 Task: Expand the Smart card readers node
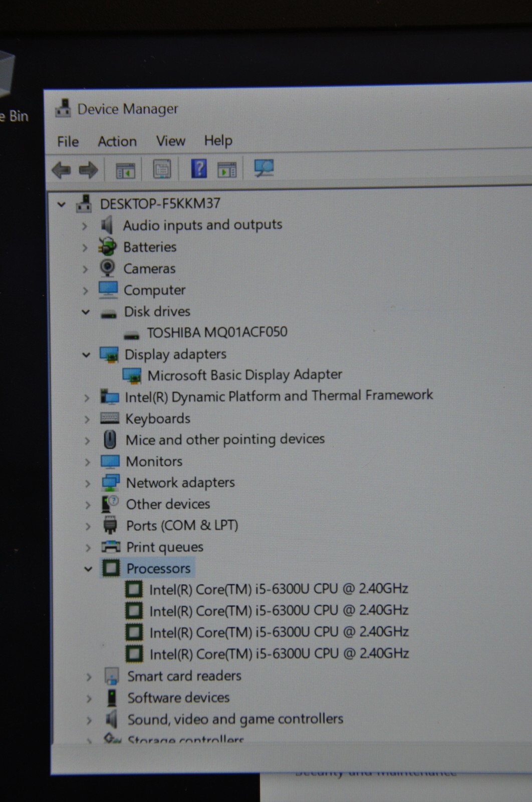click(89, 677)
